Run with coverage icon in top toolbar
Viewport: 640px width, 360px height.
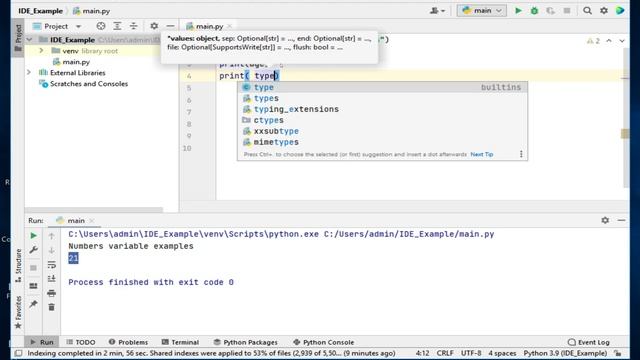point(550,11)
